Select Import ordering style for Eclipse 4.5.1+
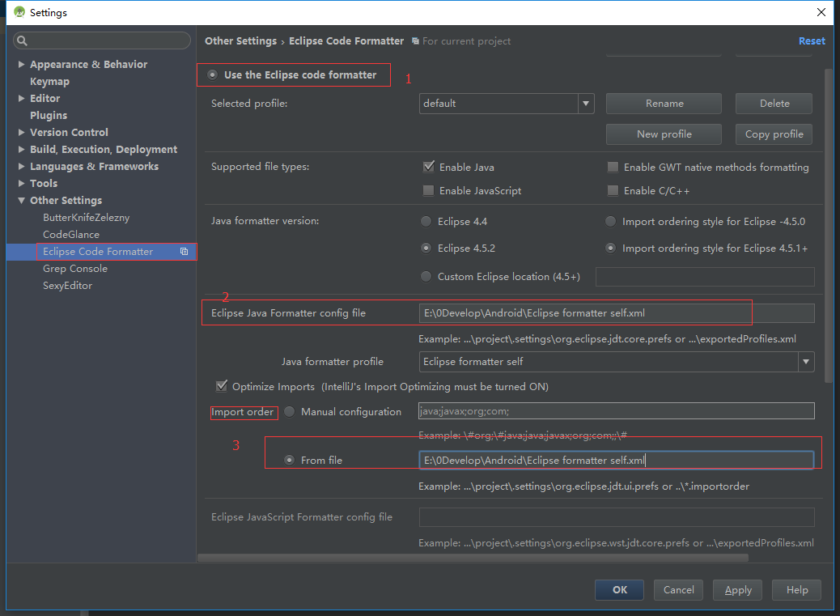The image size is (840, 616). [610, 248]
